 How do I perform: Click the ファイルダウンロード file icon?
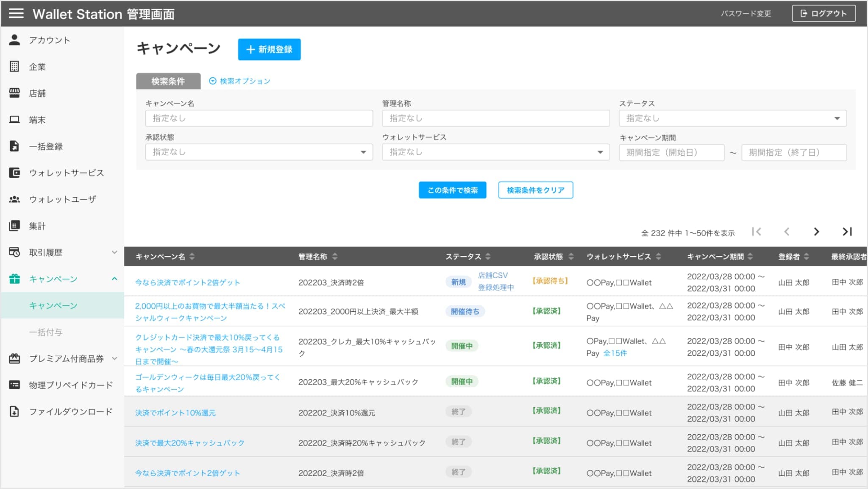[14, 411]
